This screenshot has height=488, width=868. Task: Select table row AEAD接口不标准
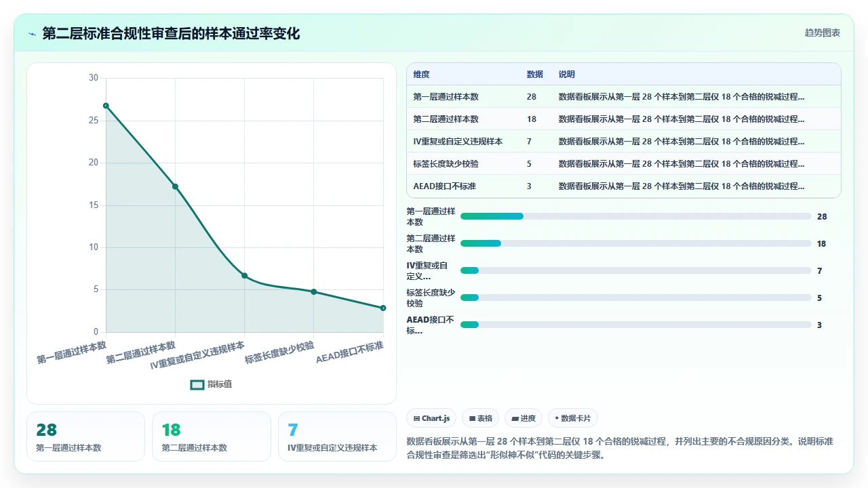pos(624,186)
